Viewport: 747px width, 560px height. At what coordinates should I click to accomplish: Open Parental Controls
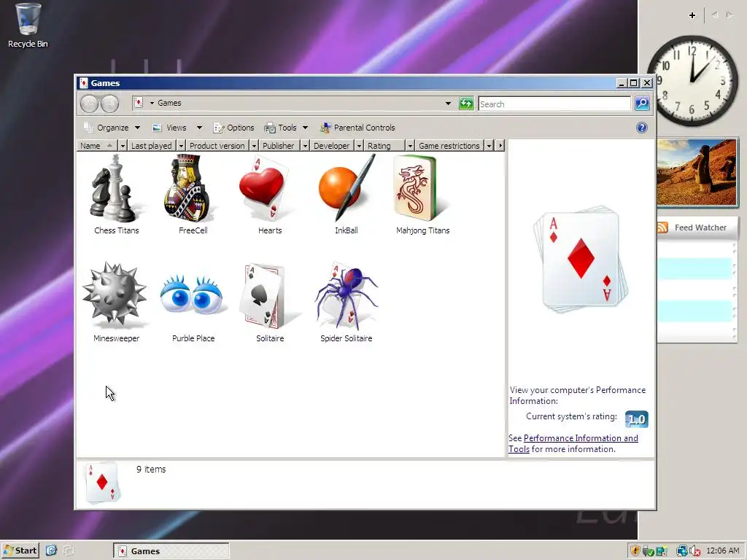[x=357, y=128]
